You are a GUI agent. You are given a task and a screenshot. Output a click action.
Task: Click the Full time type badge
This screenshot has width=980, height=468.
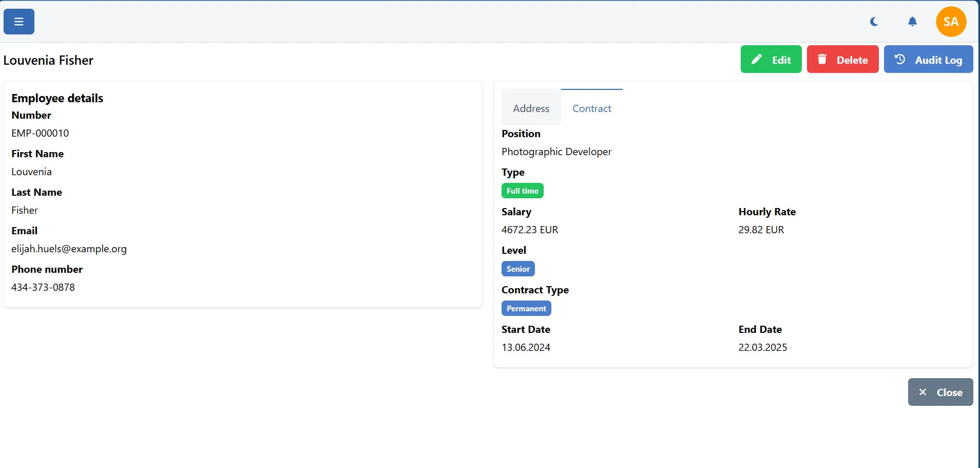pos(522,191)
